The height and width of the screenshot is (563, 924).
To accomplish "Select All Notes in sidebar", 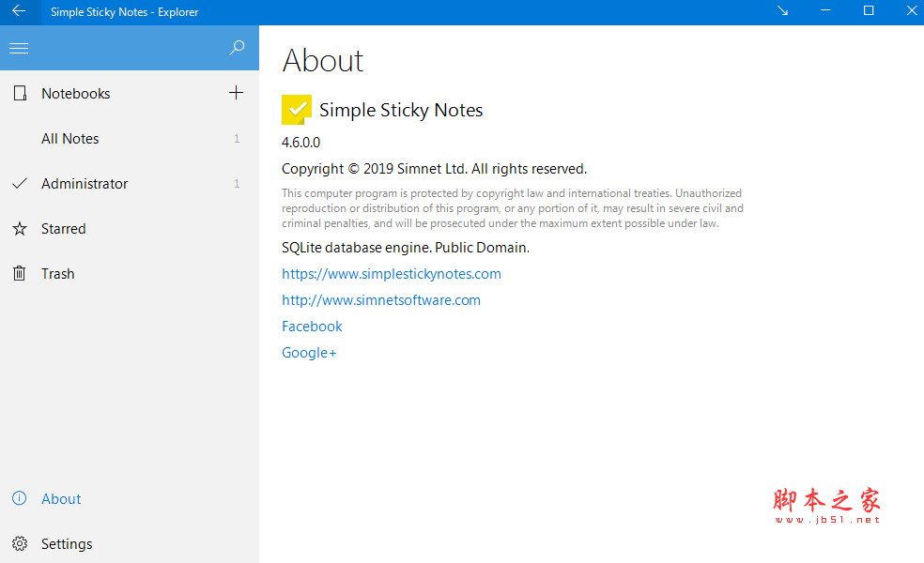I will 70,139.
